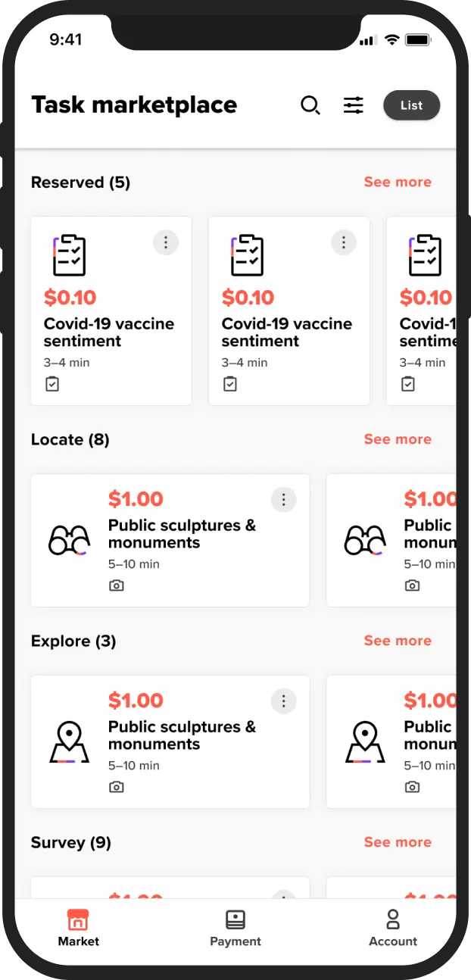This screenshot has width=471, height=980.
Task: Click See more for Survey section
Action: point(398,841)
